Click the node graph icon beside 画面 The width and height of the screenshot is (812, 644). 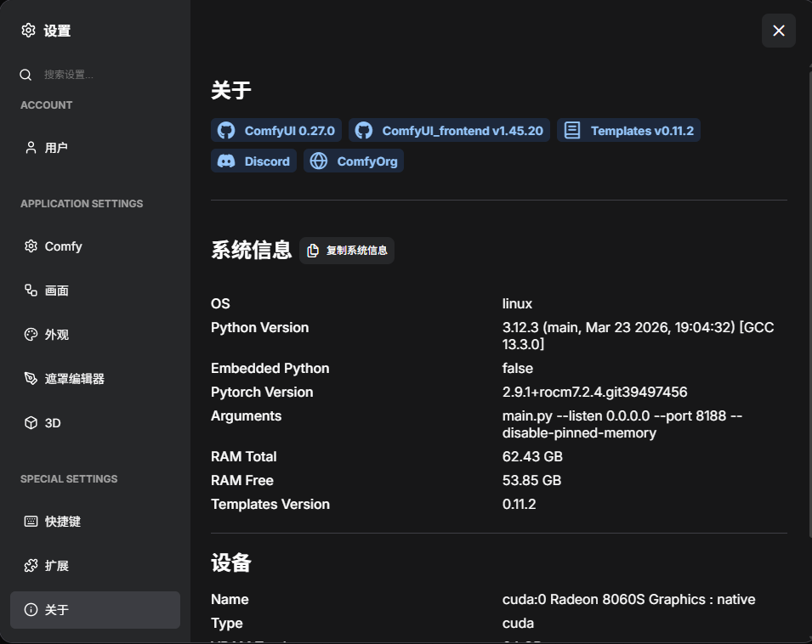click(31, 291)
